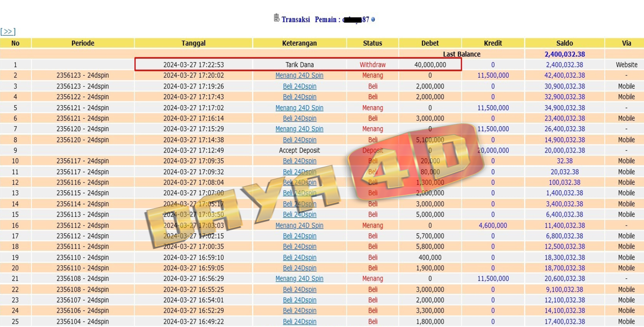Open Beli 24Dspin link in row 4
644x327 pixels.
coord(299,97)
